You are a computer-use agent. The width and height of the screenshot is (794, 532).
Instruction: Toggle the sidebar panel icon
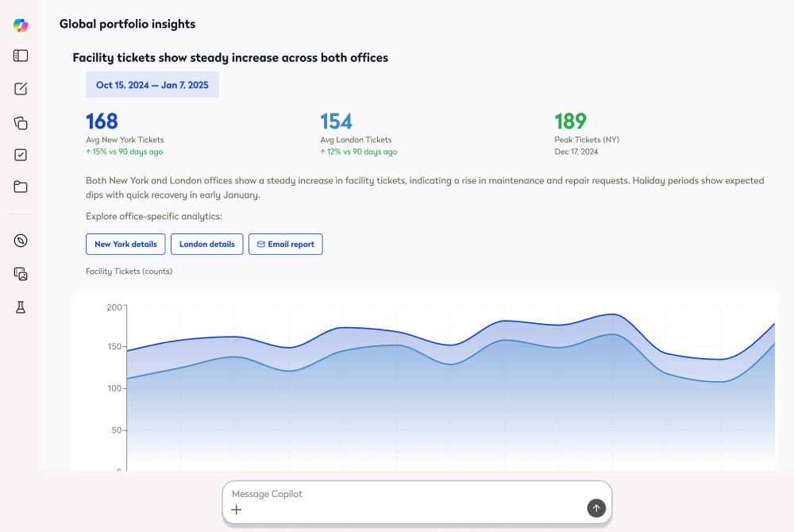[21, 56]
